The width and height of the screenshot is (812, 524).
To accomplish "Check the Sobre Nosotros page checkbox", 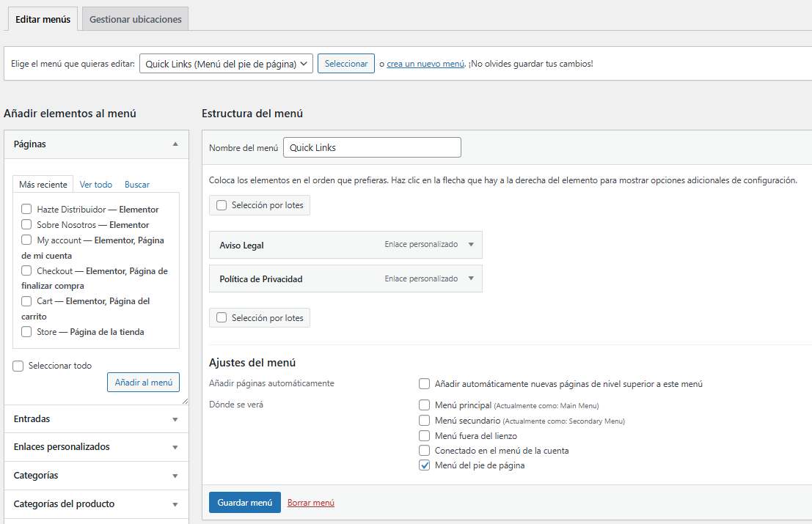I will click(x=26, y=225).
